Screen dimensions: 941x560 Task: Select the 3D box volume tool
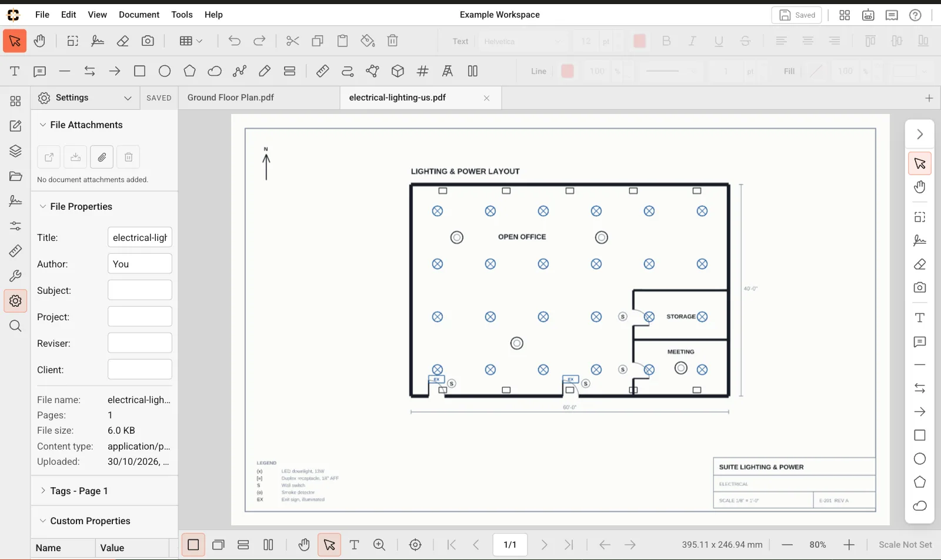(x=398, y=71)
